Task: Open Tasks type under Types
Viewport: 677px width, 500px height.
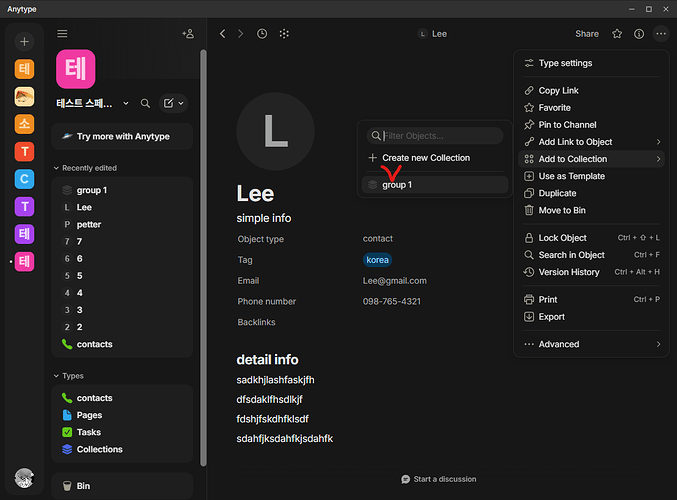Action: point(122,432)
